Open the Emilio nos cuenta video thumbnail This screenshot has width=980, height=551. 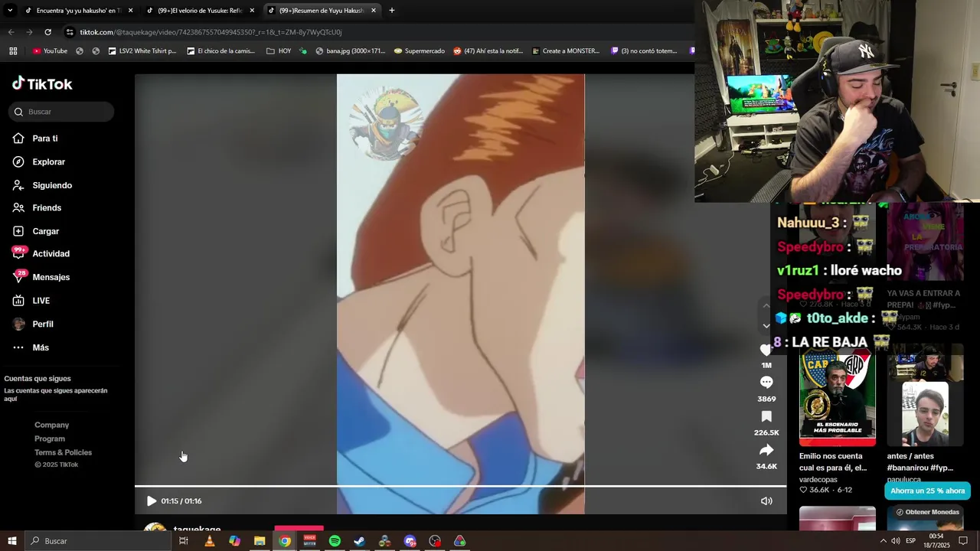(837, 398)
